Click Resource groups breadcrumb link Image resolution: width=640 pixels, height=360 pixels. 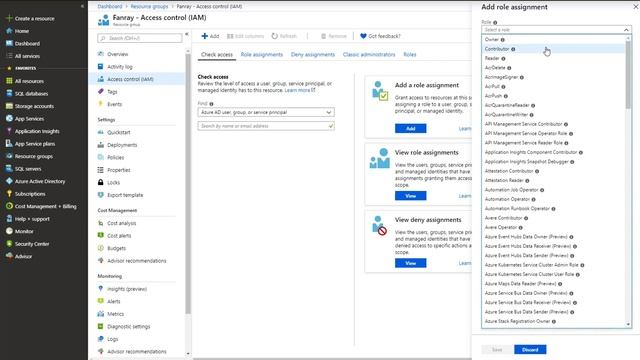point(149,7)
